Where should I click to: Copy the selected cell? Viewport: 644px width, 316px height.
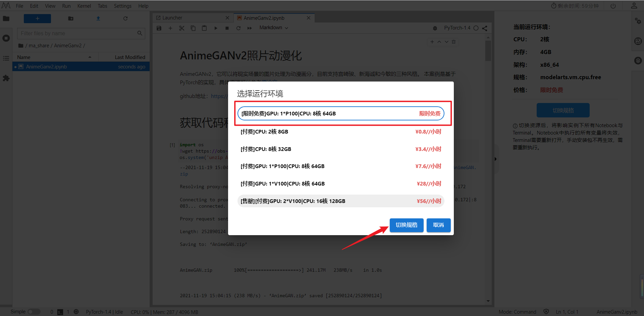tap(193, 28)
